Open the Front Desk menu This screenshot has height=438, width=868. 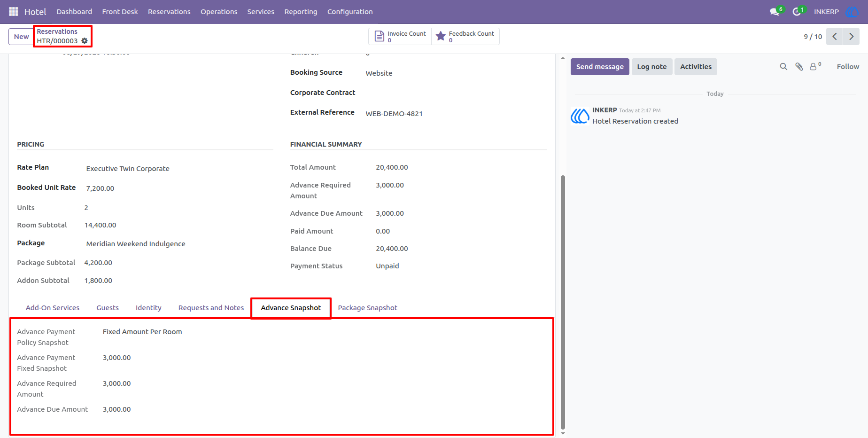pyautogui.click(x=120, y=12)
